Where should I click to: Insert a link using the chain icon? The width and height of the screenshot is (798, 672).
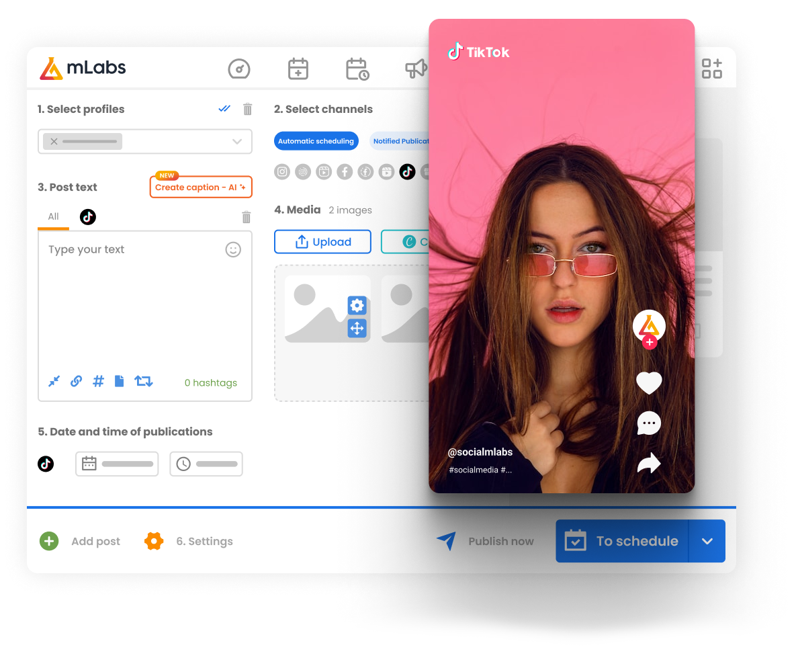[77, 382]
